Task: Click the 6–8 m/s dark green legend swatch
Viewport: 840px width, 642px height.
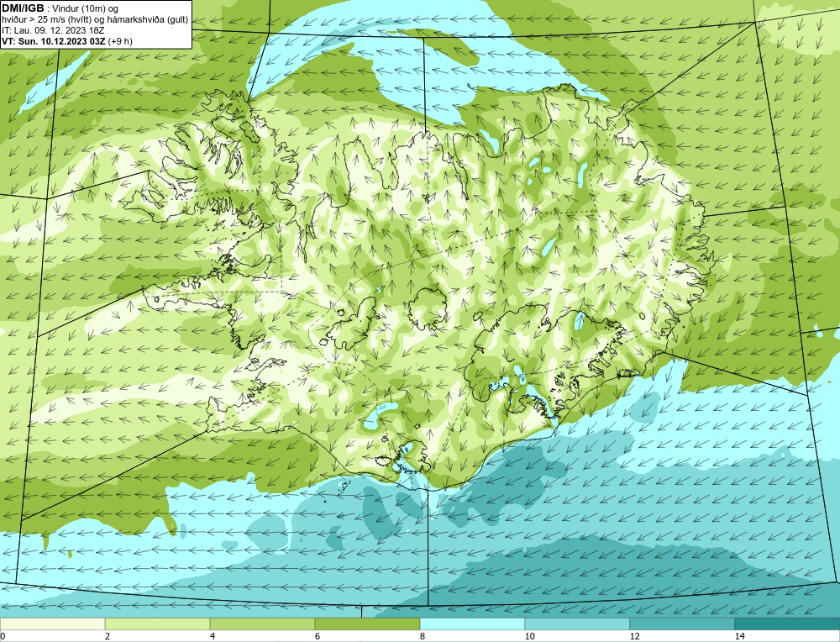Action: pyautogui.click(x=368, y=624)
